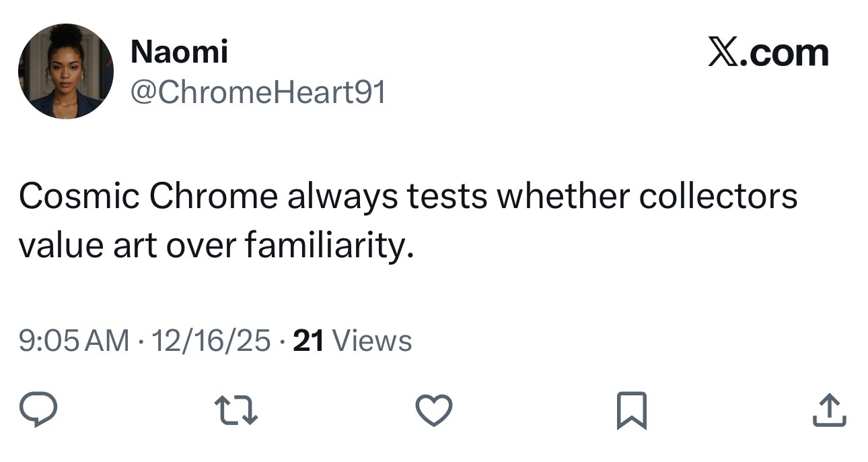The image size is (868, 462).
Task: Click the words Cosmic Chrome in the tweet
Action: click(x=147, y=197)
